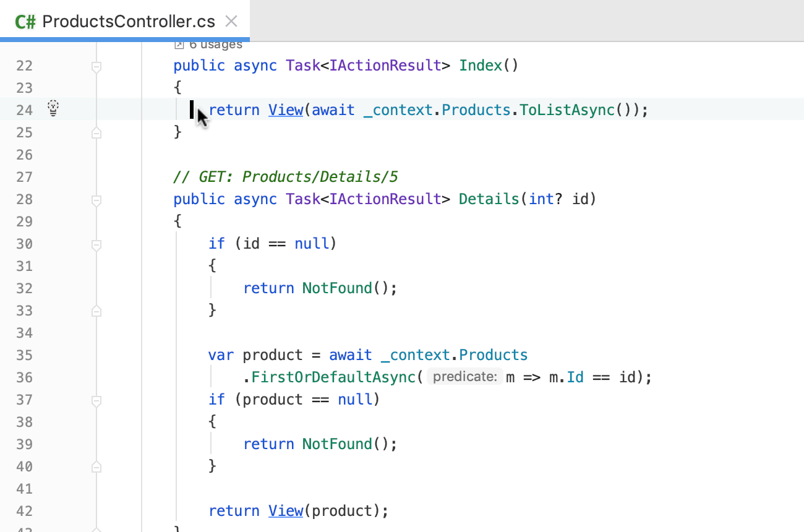Click the int? id parameter on line 28
Viewport: 804px width, 532px height.
click(558, 199)
